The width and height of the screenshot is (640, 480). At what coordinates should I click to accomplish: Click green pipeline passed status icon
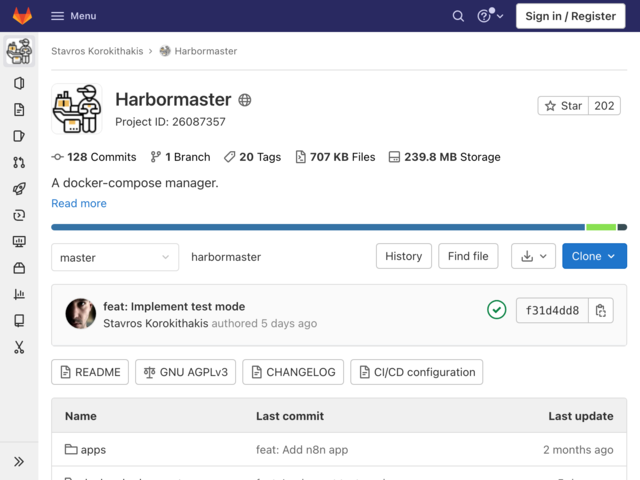[x=496, y=310]
